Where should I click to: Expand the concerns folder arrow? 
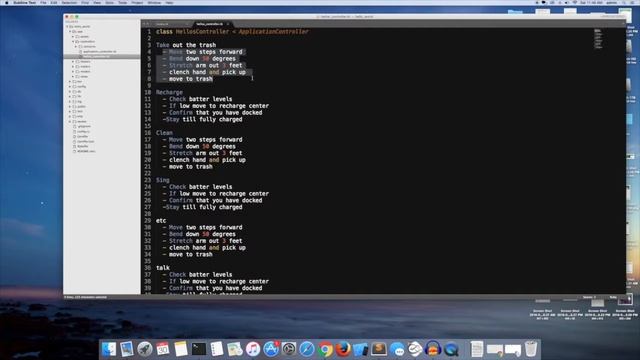coord(76,47)
